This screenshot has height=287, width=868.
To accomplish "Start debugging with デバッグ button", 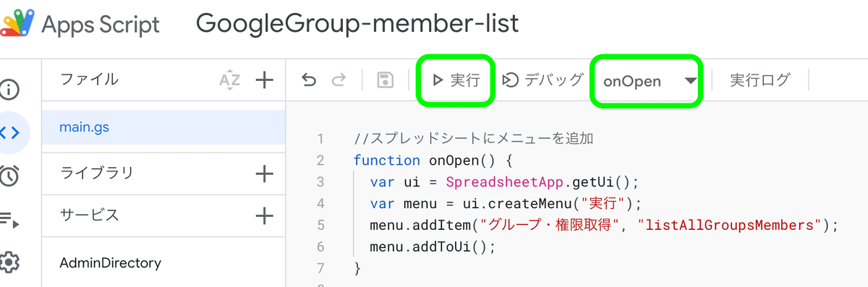I will point(543,80).
